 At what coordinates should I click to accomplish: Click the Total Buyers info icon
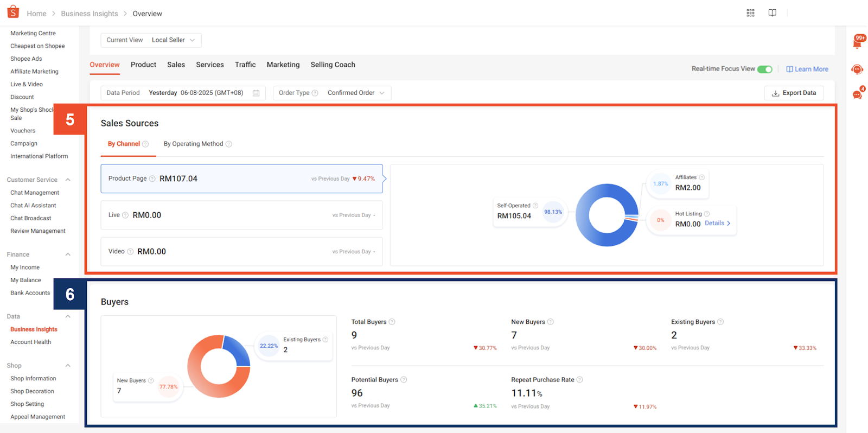tap(392, 322)
